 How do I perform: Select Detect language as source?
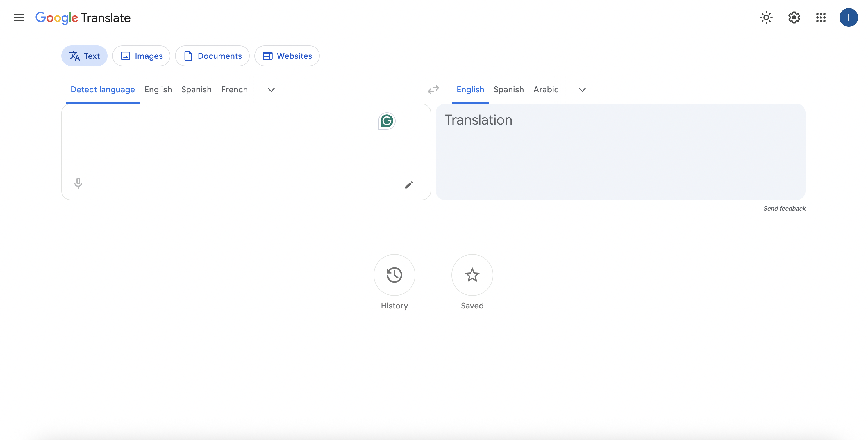pyautogui.click(x=103, y=89)
